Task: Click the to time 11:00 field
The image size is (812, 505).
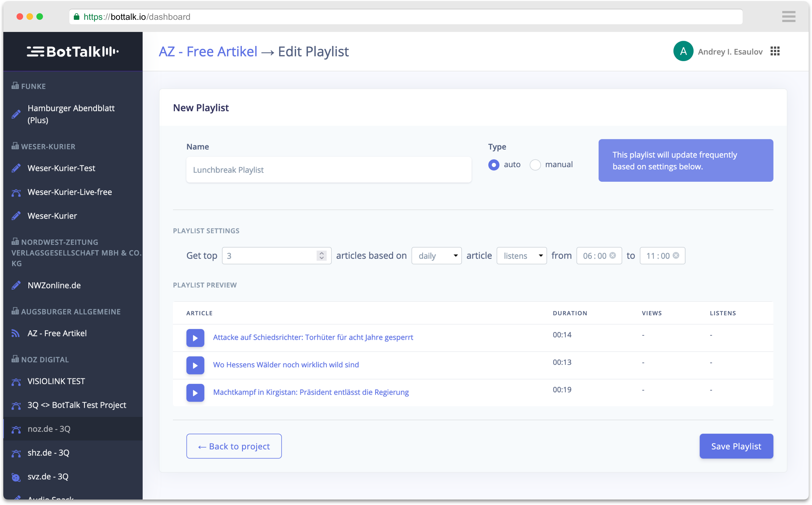Action: tap(662, 256)
